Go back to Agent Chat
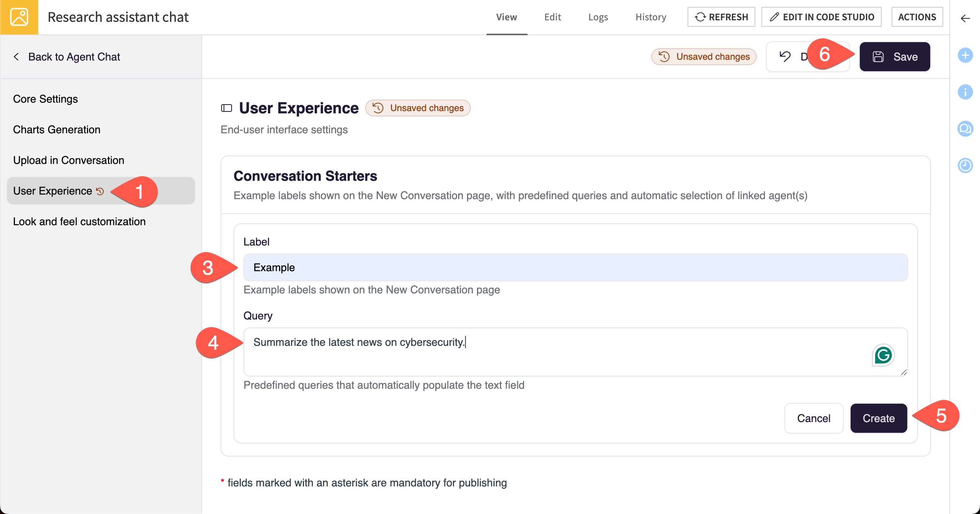This screenshot has height=514, width=980. tap(74, 57)
